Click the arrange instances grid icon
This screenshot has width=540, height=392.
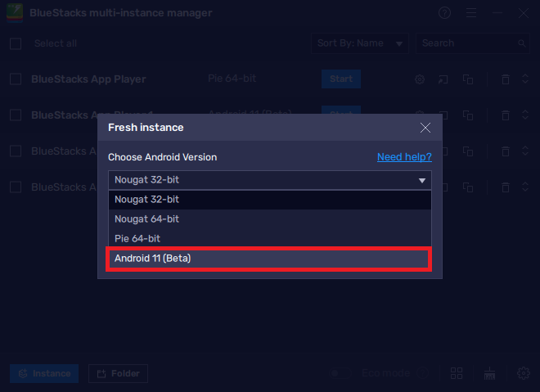[457, 373]
